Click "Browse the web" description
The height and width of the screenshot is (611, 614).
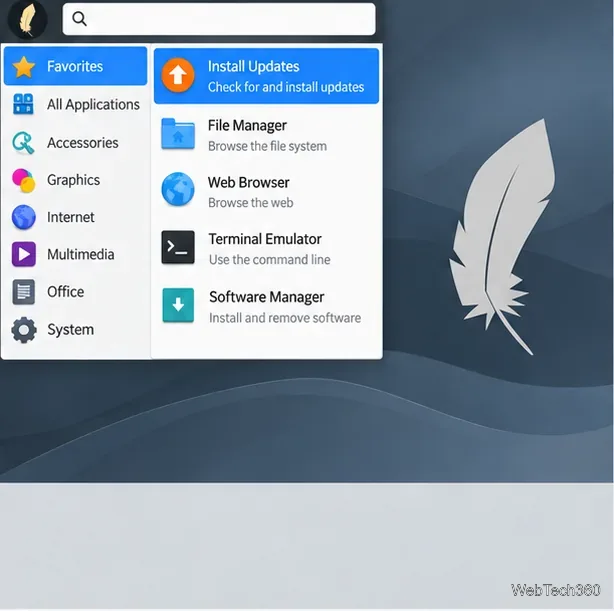pyautogui.click(x=250, y=202)
